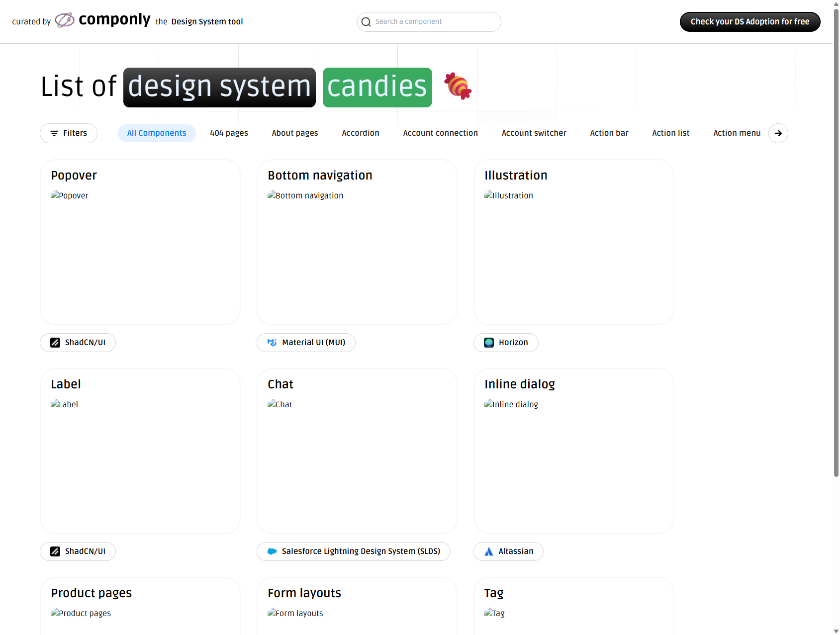Select the Action bar category
This screenshot has width=840, height=635.
[609, 133]
